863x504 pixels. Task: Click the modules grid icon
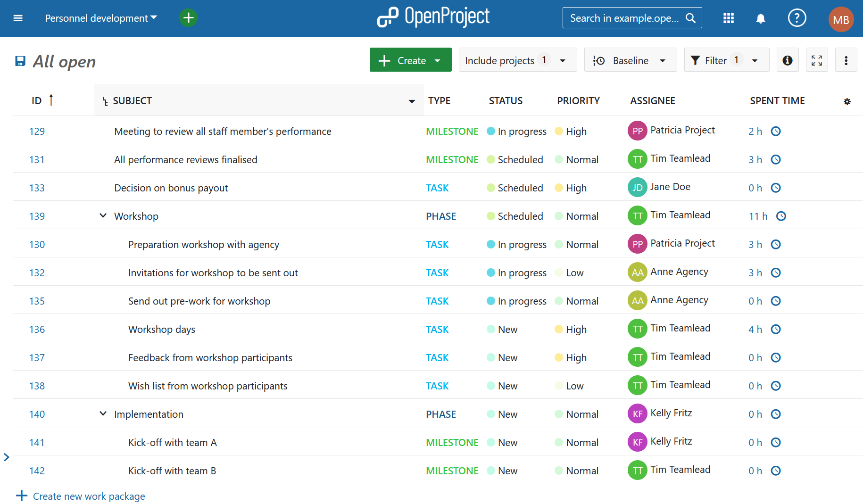(728, 18)
